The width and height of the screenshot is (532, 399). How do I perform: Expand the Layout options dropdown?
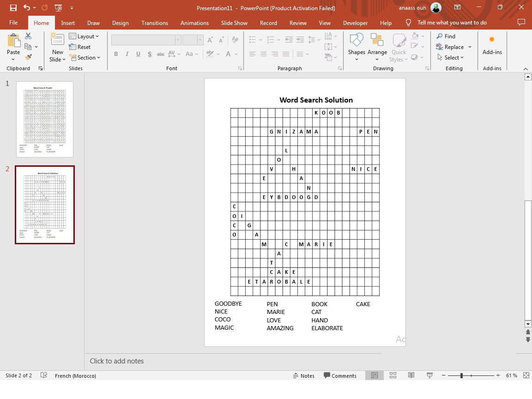85,36
